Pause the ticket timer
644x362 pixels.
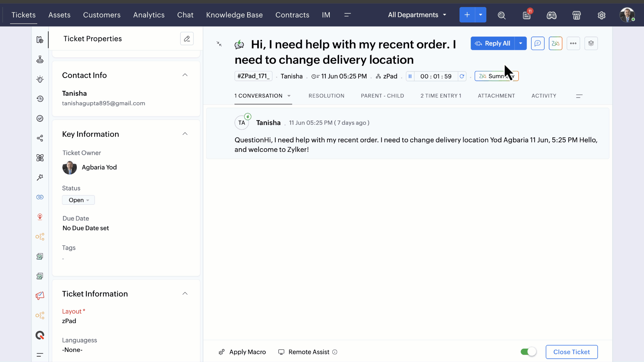410,76
